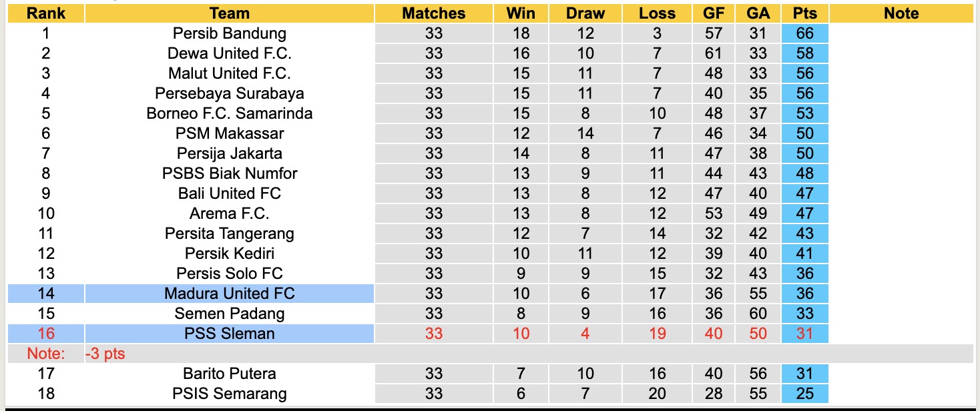Select PSIS Semarang's 25 points cell
980x411 pixels.
(x=804, y=394)
